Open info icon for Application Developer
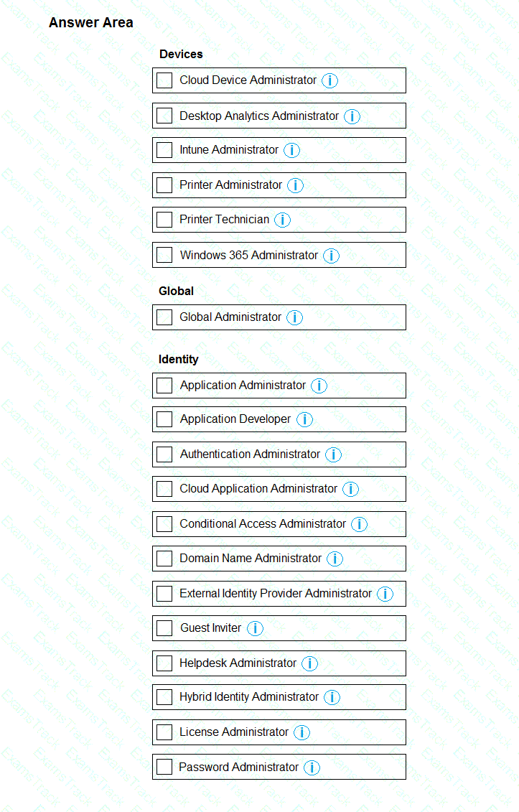The width and height of the screenshot is (519, 812). (x=304, y=419)
